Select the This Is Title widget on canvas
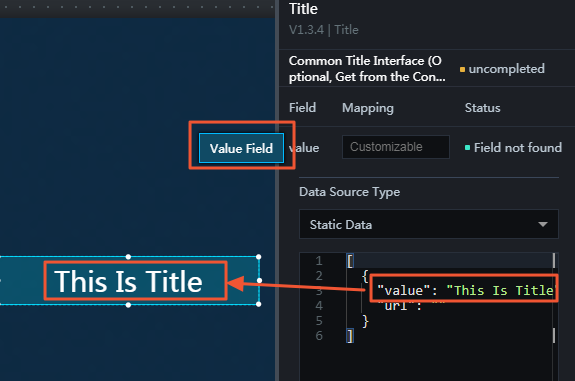This screenshot has width=575, height=381. click(128, 281)
